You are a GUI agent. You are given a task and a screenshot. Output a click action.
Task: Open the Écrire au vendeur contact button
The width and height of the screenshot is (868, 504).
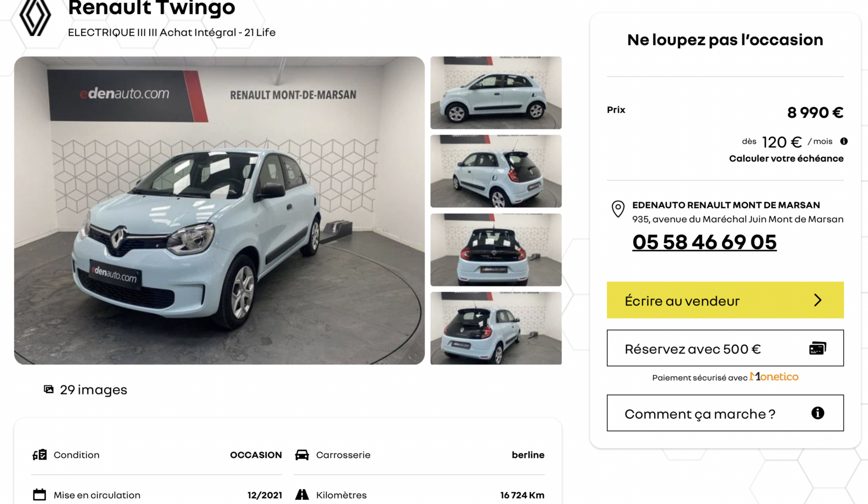click(725, 300)
